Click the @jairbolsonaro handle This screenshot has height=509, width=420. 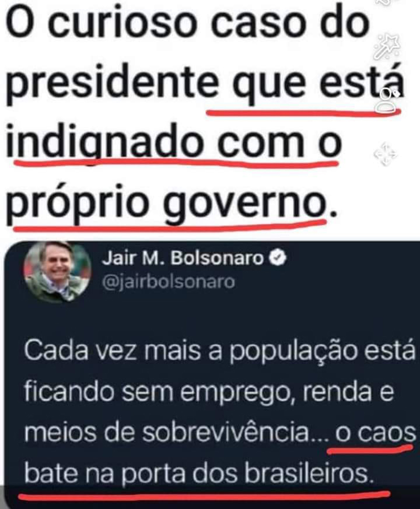click(x=168, y=282)
